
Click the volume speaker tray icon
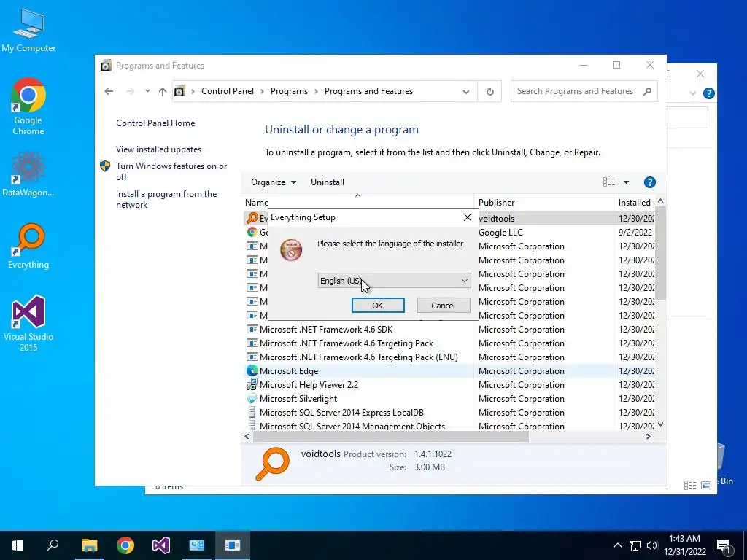pos(652,545)
